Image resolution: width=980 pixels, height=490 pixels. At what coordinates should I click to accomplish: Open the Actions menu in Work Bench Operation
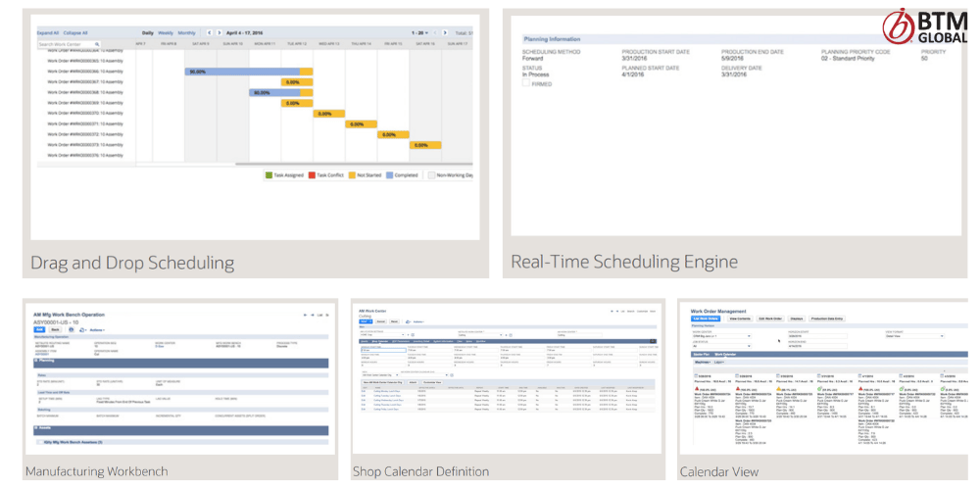[x=97, y=330]
